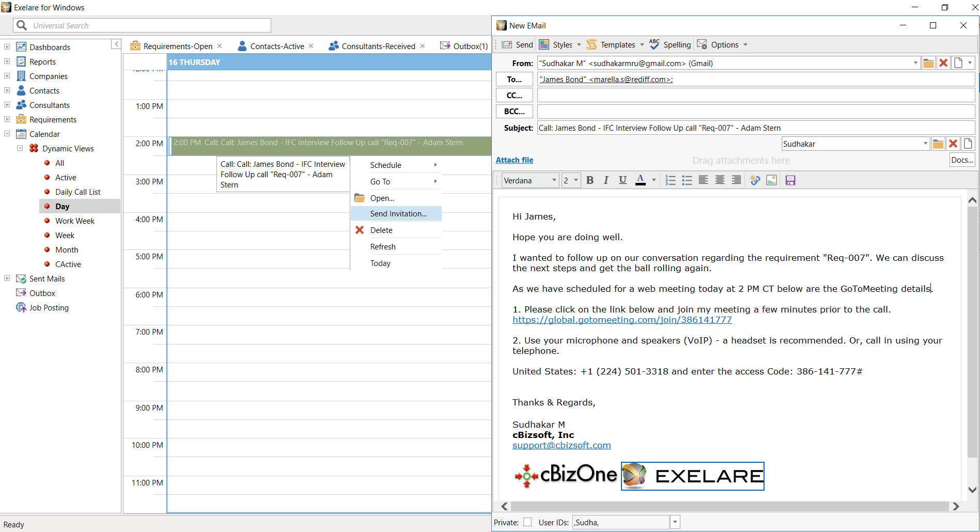Open the From address dropdown

(915, 63)
